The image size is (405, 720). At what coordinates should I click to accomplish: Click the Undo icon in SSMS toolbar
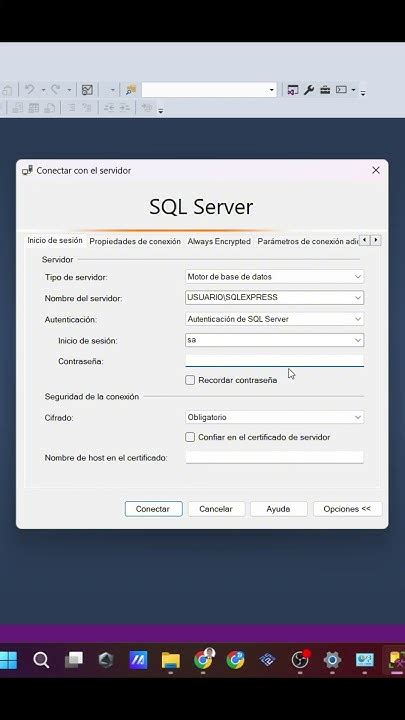pyautogui.click(x=30, y=90)
